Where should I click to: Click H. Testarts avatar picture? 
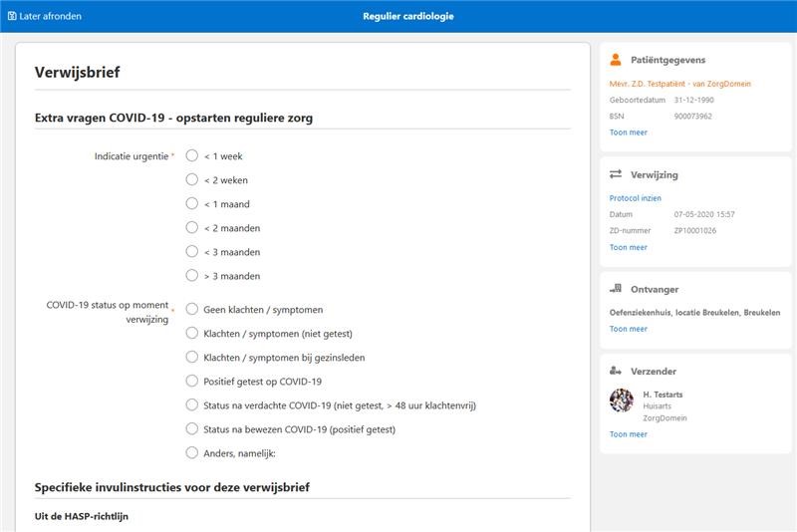(622, 400)
